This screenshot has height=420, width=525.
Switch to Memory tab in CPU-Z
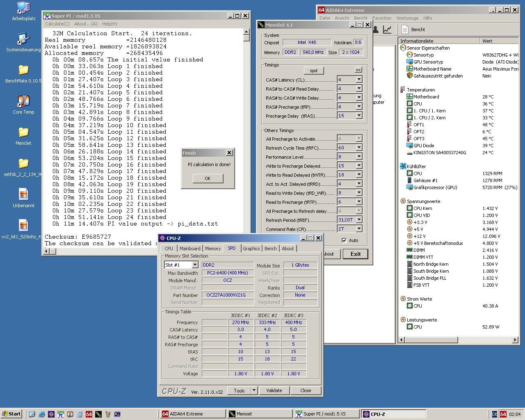[213, 249]
